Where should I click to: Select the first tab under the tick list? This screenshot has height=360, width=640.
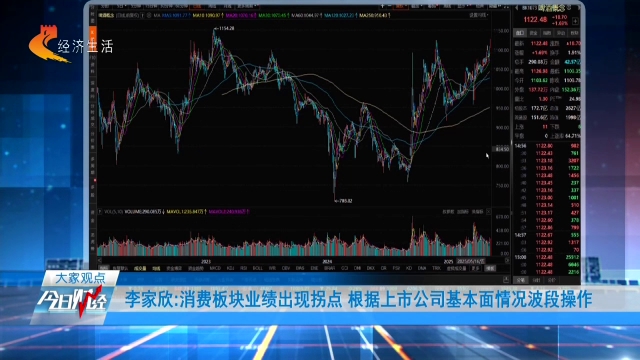click(521, 280)
